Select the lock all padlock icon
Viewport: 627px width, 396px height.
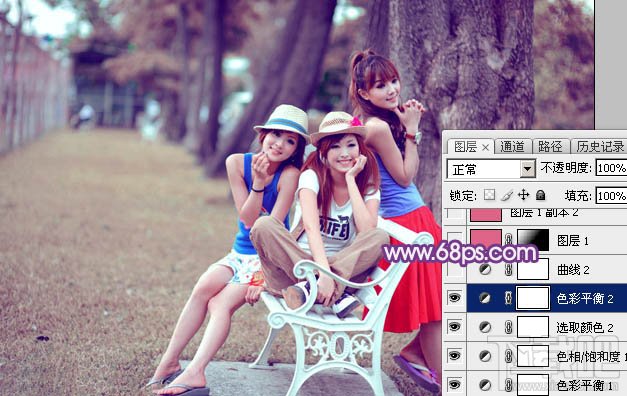pos(541,195)
